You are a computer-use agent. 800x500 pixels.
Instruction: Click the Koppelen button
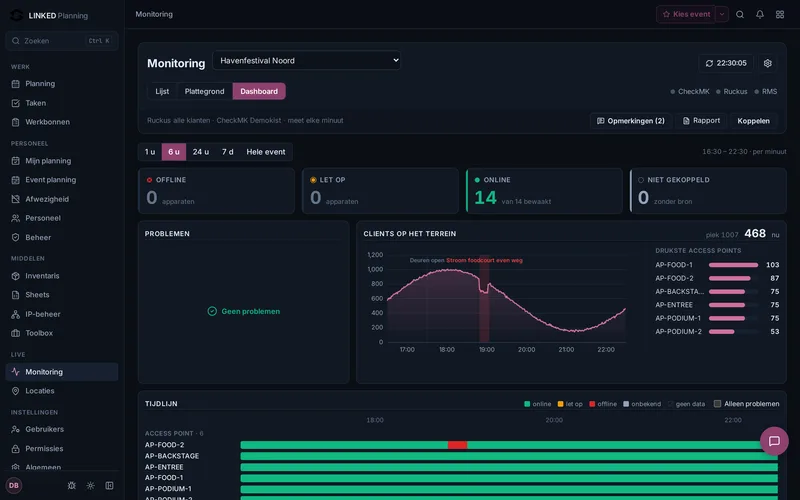click(754, 121)
